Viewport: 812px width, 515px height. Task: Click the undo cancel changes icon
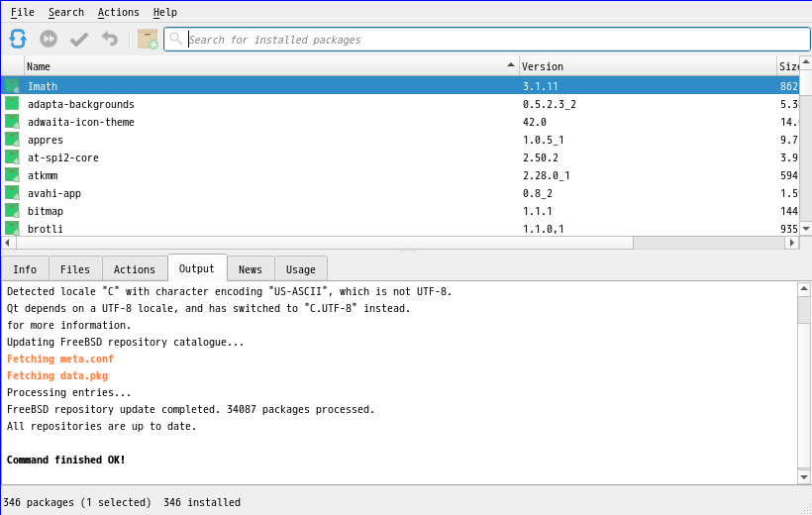(x=109, y=39)
